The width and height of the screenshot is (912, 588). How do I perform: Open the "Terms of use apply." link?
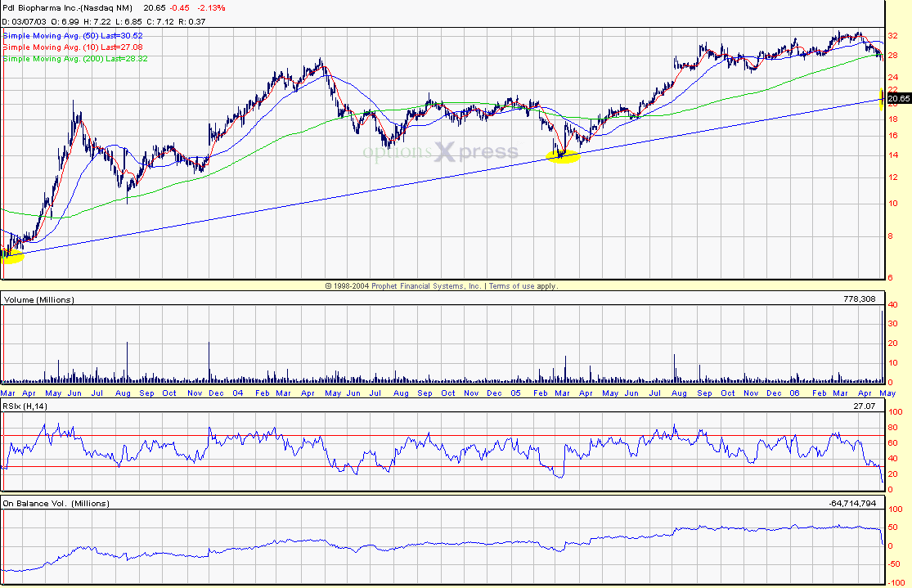pos(523,286)
